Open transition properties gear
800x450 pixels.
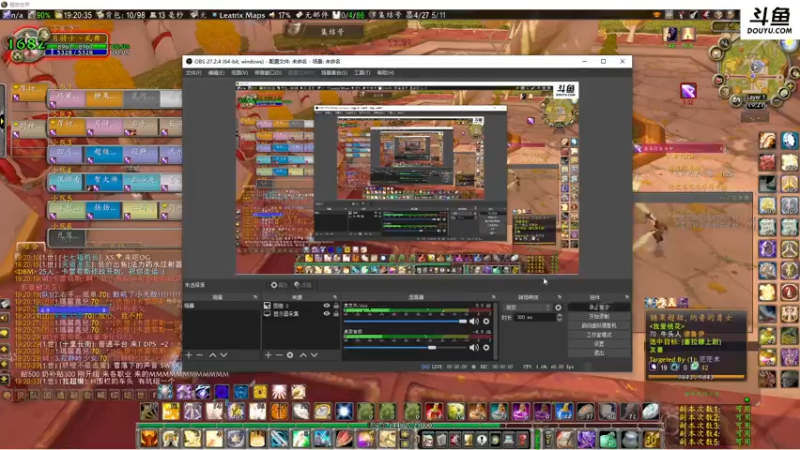click(558, 307)
